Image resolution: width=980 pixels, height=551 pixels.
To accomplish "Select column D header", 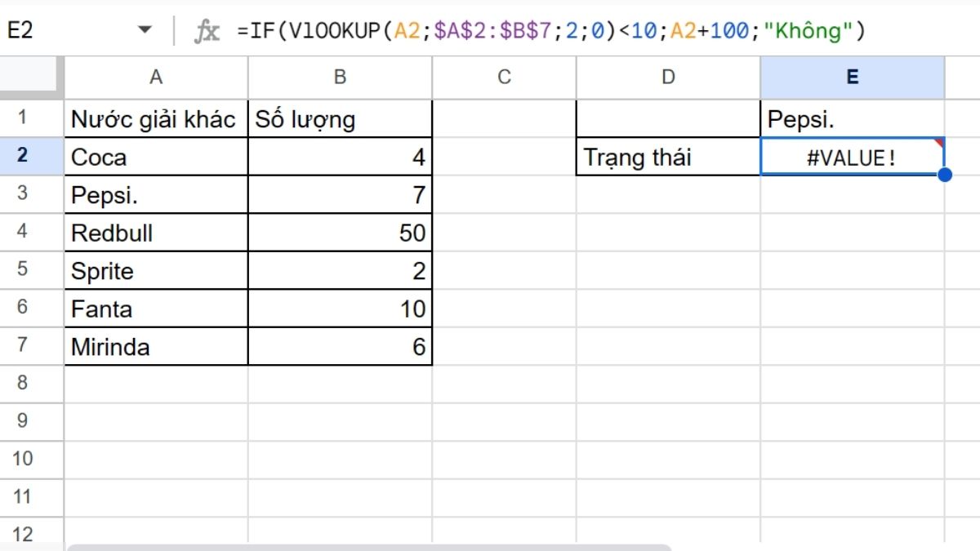I will pos(669,78).
